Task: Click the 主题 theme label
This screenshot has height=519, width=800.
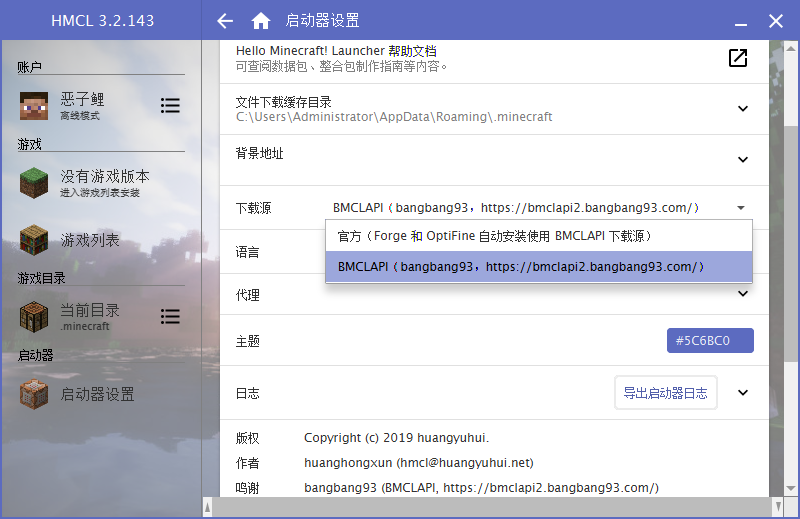Action: coord(247,341)
